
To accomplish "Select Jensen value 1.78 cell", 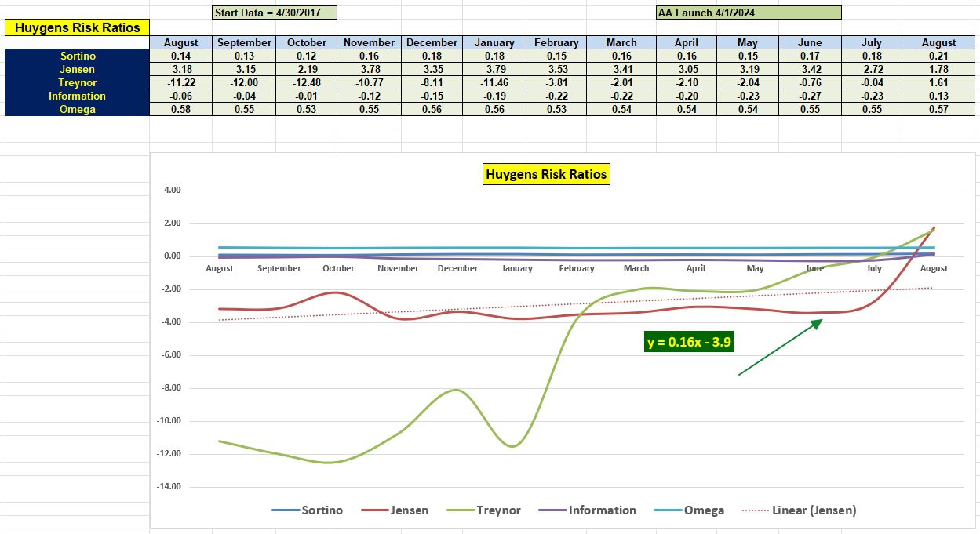I will [938, 69].
